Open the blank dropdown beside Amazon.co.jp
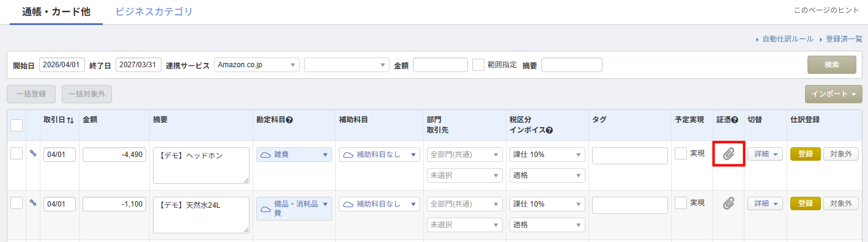The width and height of the screenshot is (868, 242). point(347,65)
